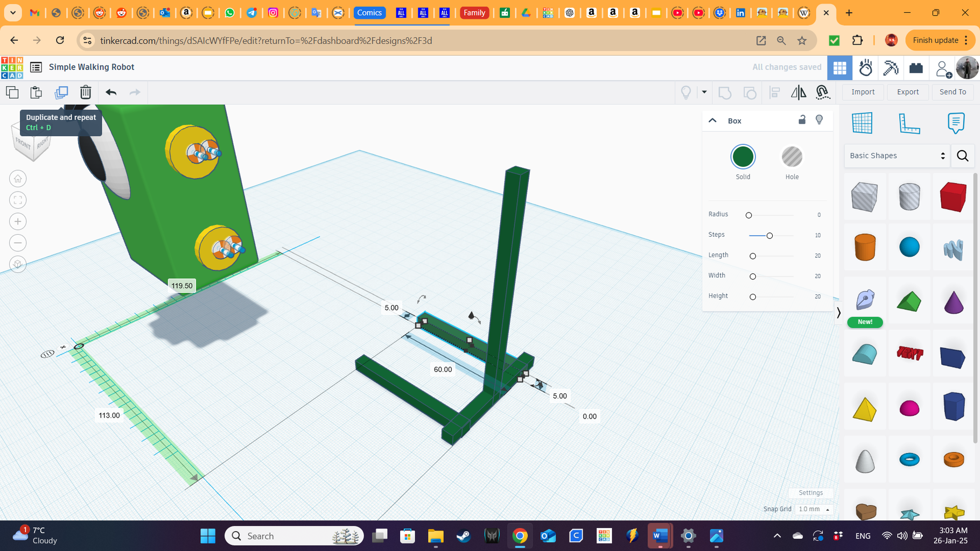The height and width of the screenshot is (551, 980).
Task: Adjust the Steps slider handle
Action: click(769, 236)
